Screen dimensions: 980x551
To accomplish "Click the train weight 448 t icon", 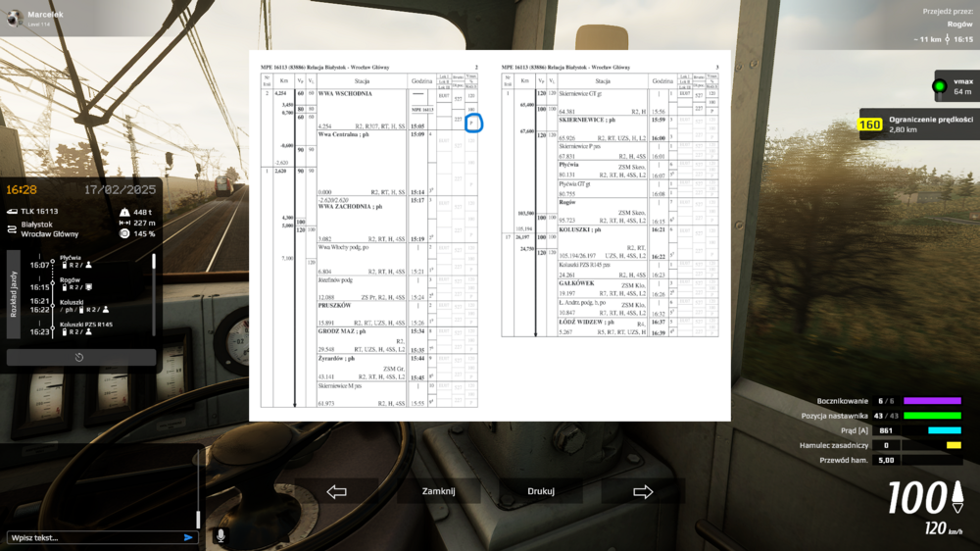I will (124, 212).
